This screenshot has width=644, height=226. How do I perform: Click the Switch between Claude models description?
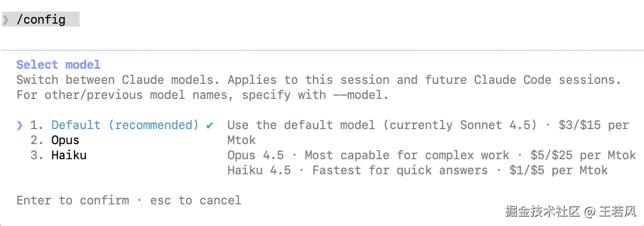click(318, 80)
